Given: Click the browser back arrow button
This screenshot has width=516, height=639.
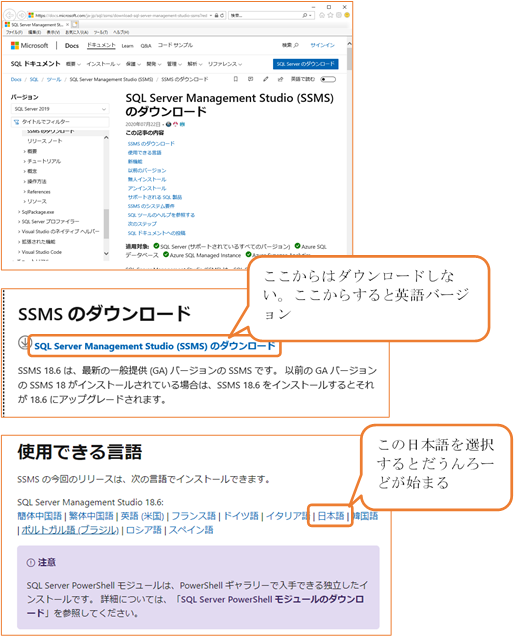Looking at the screenshot, I should click(x=9, y=15).
